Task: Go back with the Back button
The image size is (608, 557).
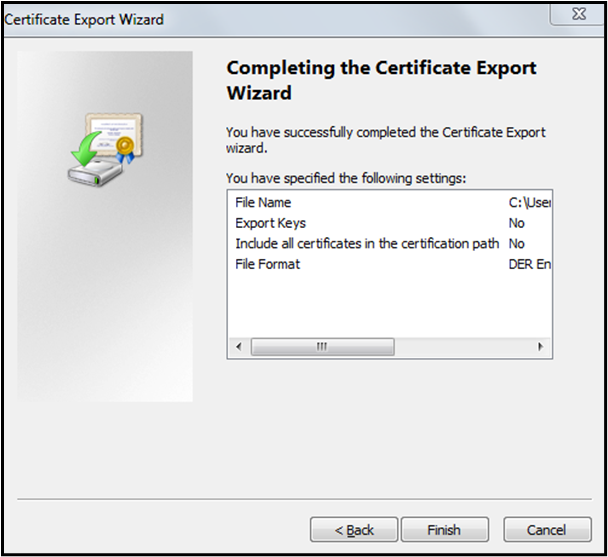Action: tap(354, 530)
